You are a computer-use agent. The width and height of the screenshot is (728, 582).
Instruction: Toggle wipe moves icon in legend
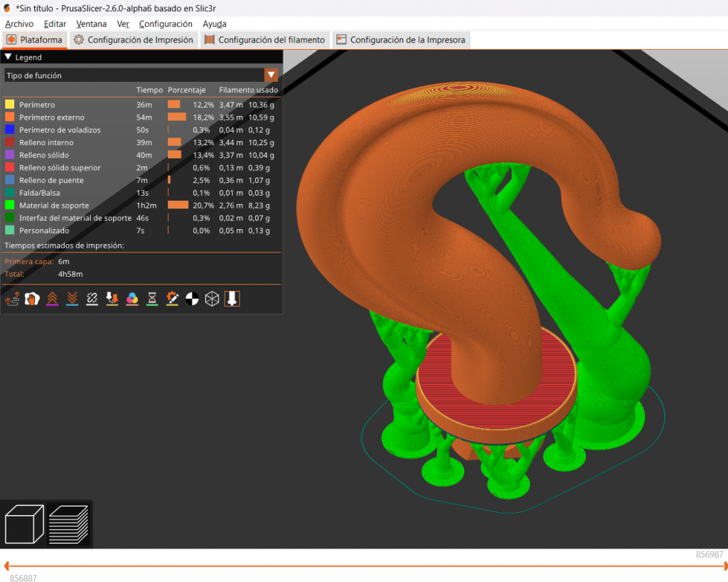31,300
